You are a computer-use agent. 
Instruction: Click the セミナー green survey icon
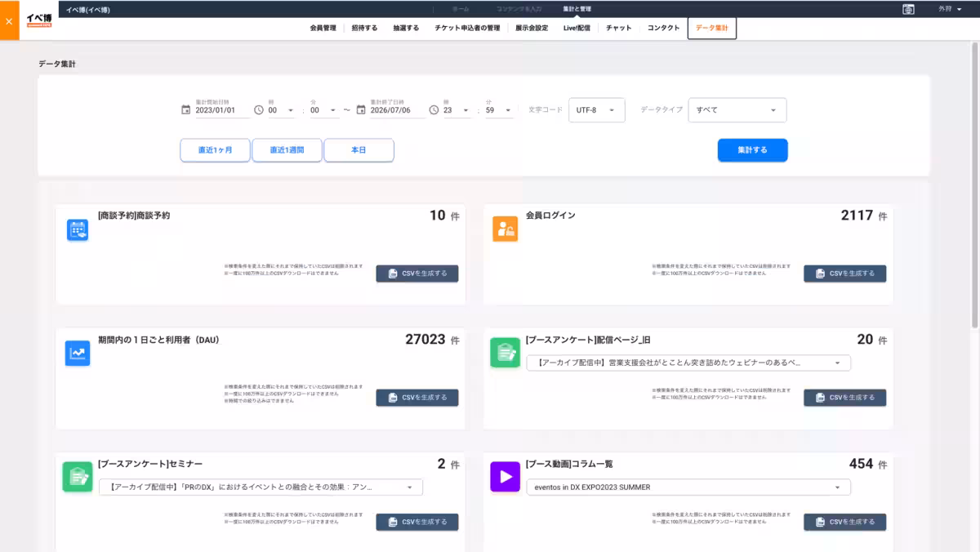[x=78, y=477]
